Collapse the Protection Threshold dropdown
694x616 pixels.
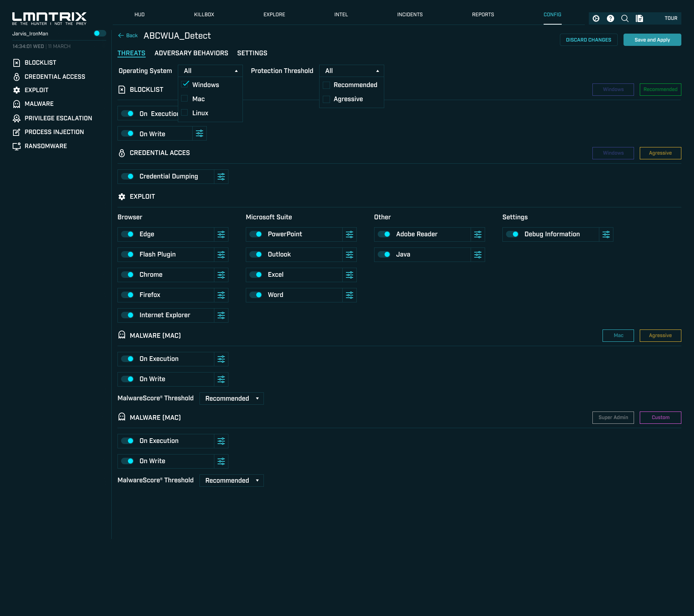coord(352,71)
